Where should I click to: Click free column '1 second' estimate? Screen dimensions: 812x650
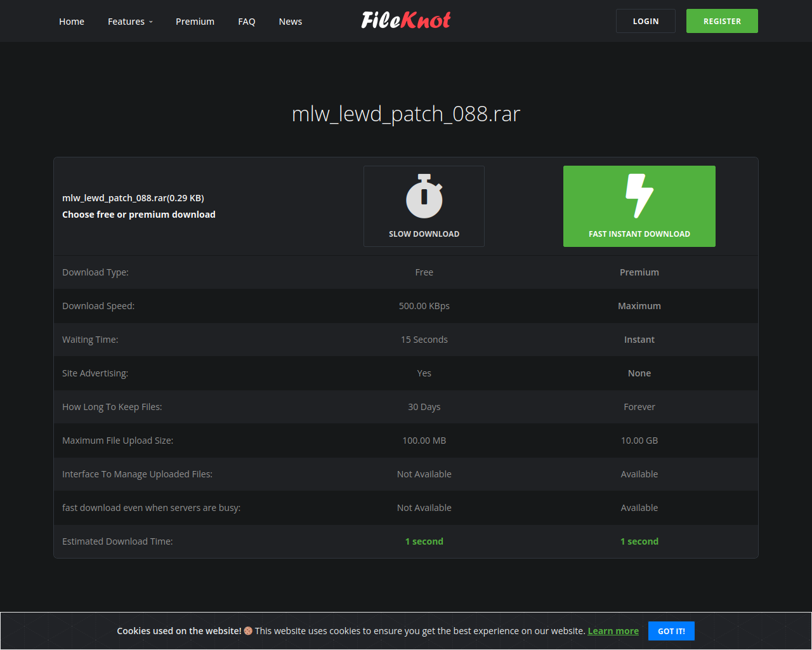pos(424,541)
